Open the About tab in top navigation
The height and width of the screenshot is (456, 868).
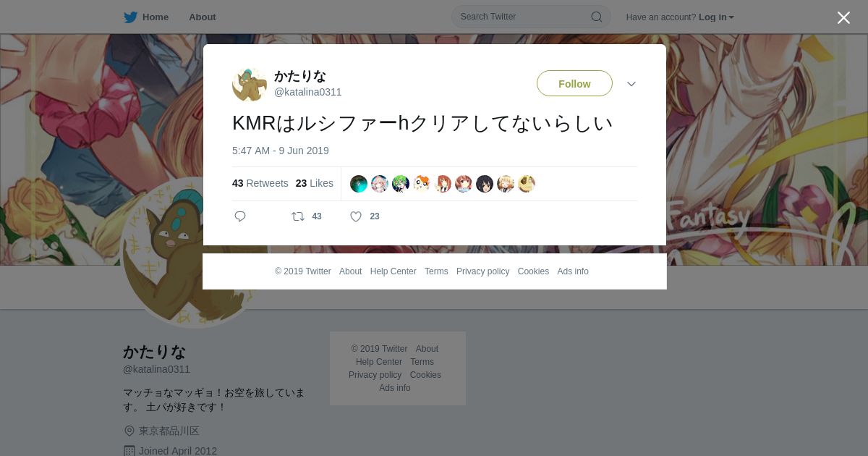pos(203,17)
